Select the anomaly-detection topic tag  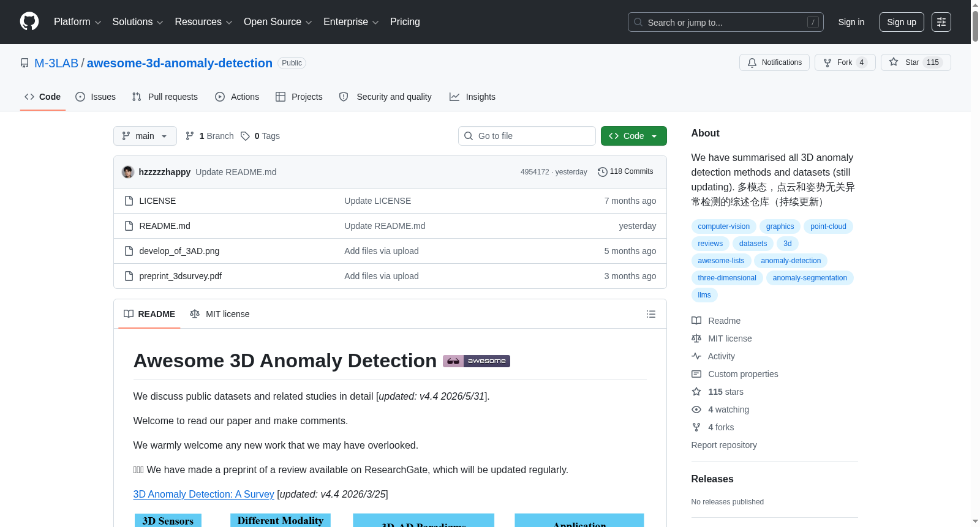pos(791,261)
